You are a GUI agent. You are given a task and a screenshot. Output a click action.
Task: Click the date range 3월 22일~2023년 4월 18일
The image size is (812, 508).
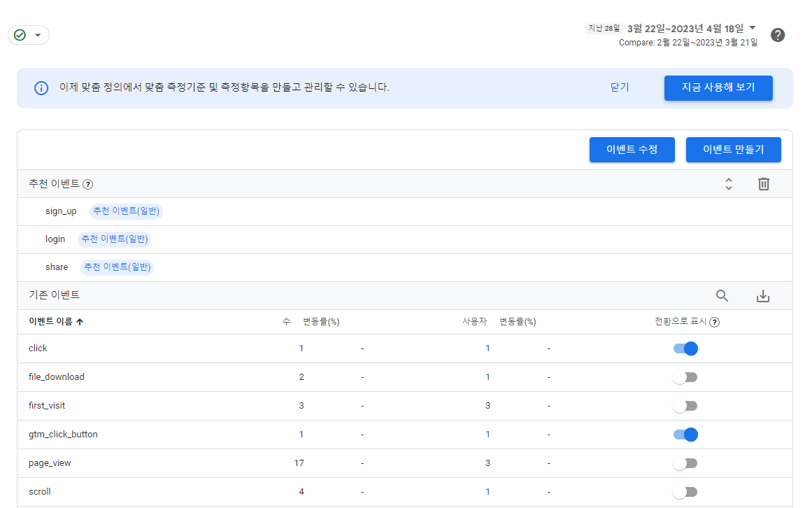[x=685, y=29]
